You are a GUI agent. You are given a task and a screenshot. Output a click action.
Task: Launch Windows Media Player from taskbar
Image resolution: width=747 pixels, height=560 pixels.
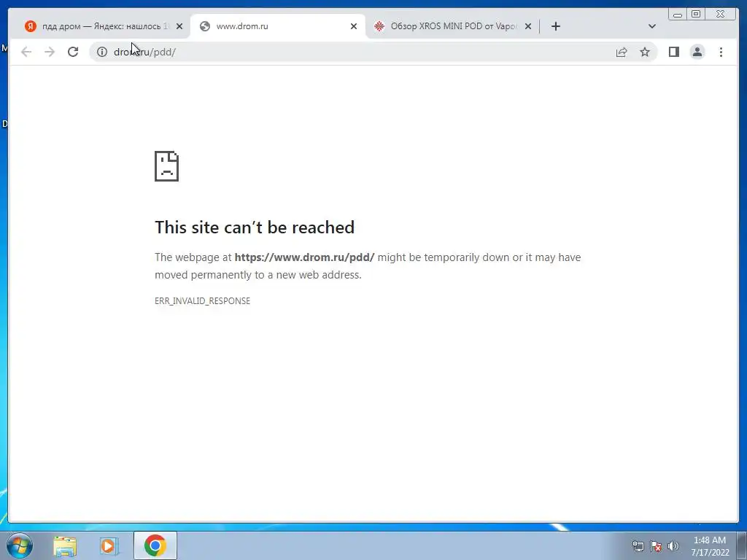click(109, 545)
